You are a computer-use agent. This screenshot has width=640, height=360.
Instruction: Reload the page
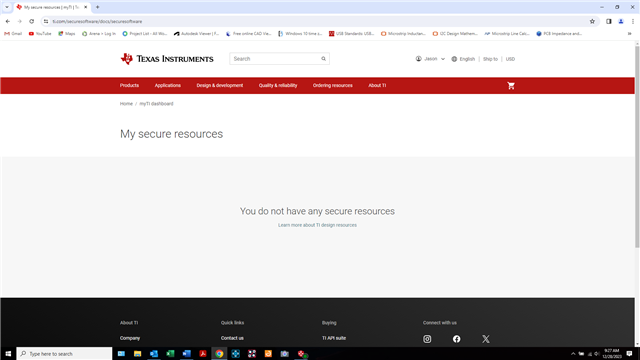pyautogui.click(x=31, y=21)
